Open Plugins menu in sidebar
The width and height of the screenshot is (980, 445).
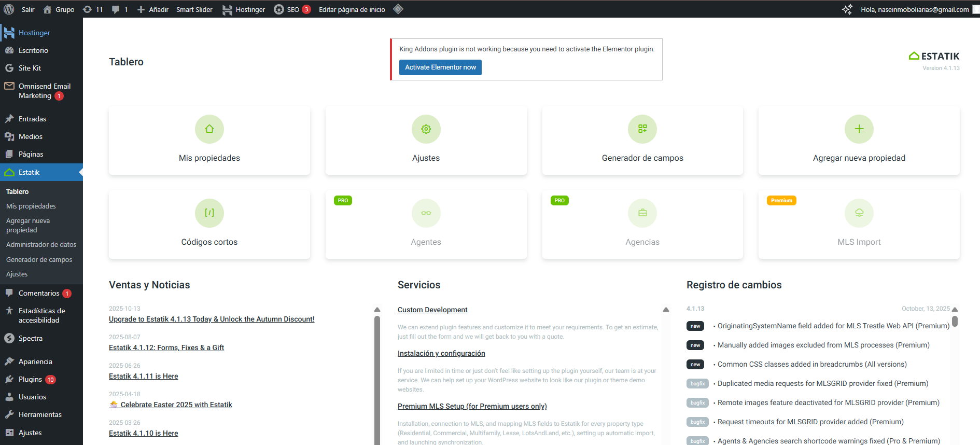(x=30, y=379)
